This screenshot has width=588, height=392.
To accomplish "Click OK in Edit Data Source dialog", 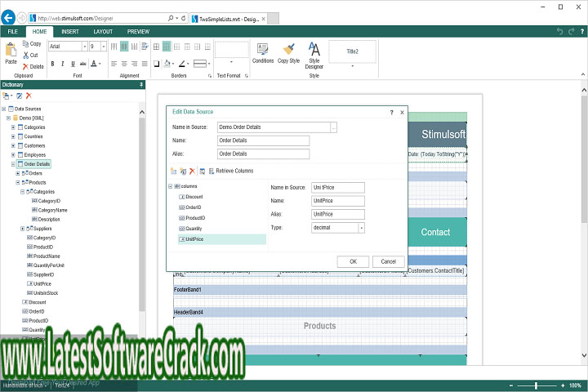I will pyautogui.click(x=353, y=261).
